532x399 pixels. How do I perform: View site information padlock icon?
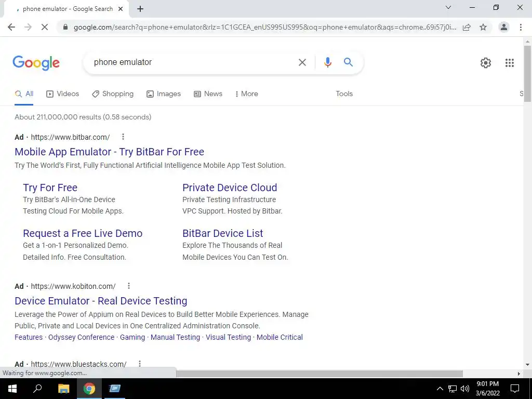[65, 27]
